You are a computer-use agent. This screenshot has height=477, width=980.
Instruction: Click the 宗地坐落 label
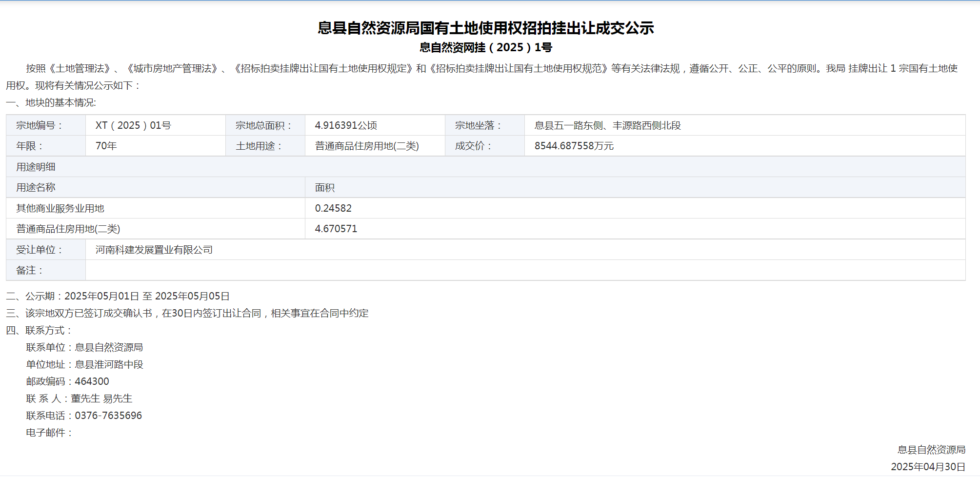tap(478, 125)
